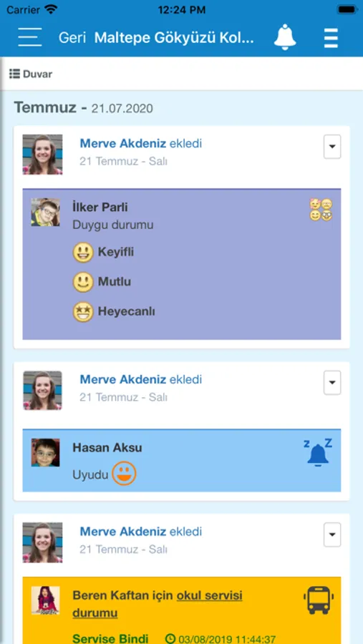Screen dimensions: 363x644
Task: Open Merve Akdeniz profile link in first post
Action: point(123,143)
